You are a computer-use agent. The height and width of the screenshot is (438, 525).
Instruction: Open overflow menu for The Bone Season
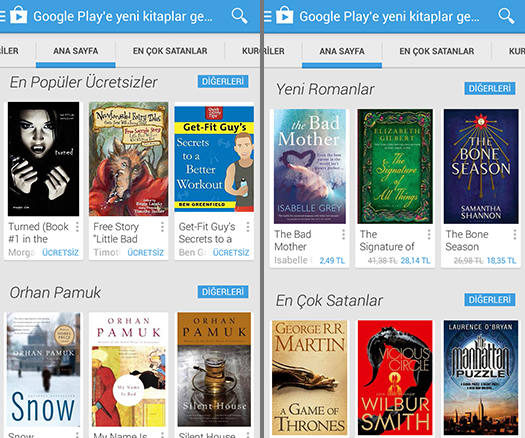point(515,234)
